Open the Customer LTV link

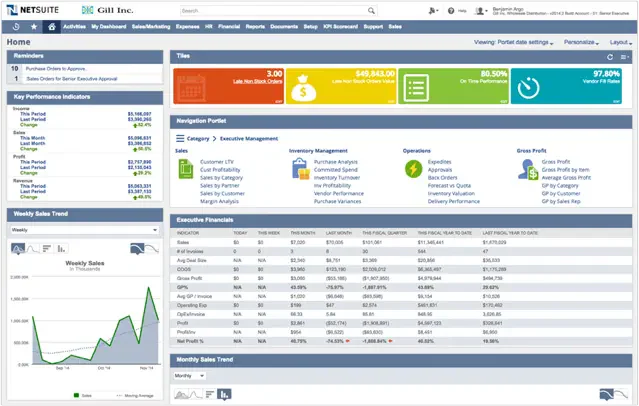217,162
